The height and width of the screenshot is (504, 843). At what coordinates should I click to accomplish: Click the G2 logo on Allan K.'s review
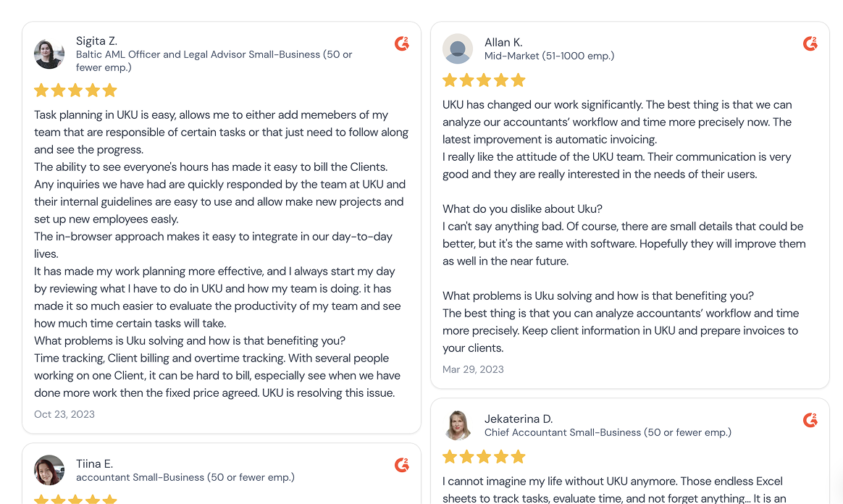click(x=810, y=43)
